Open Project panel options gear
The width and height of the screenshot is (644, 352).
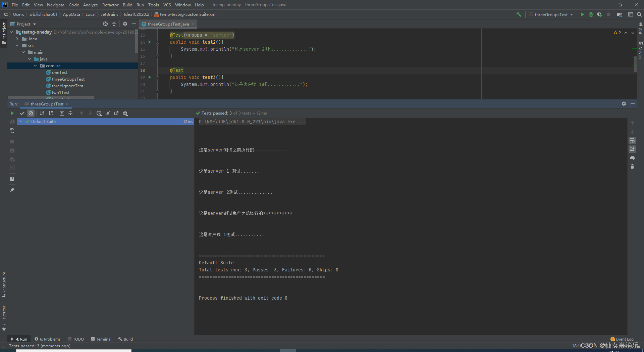[125, 24]
